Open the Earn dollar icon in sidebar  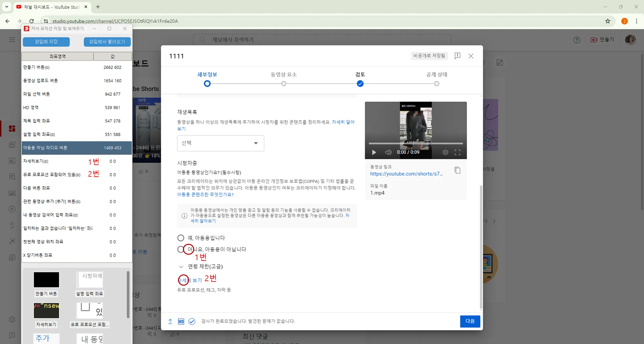click(x=12, y=225)
